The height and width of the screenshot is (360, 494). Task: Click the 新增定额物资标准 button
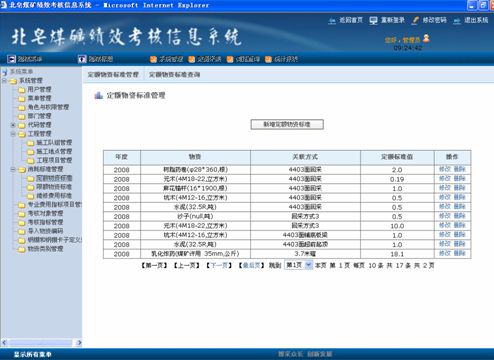tap(287, 124)
